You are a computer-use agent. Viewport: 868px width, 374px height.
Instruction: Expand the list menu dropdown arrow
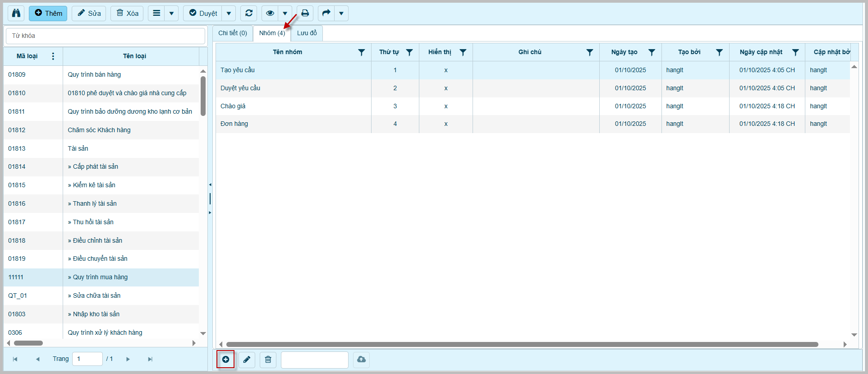coord(171,13)
